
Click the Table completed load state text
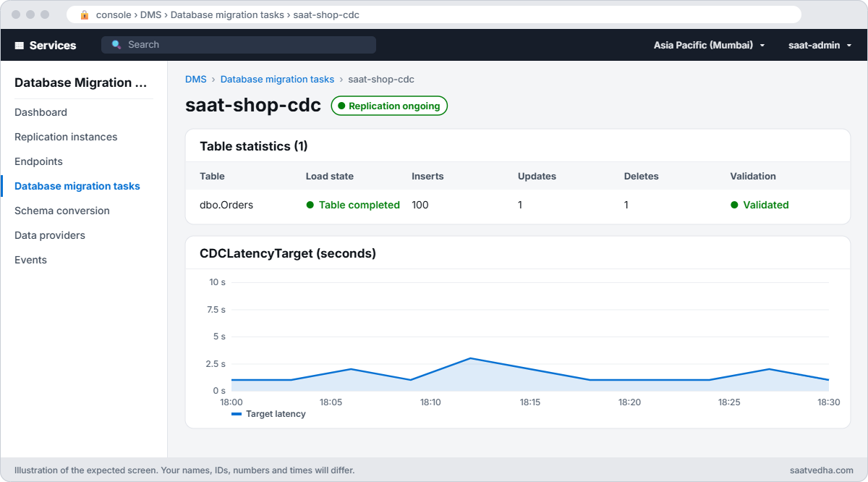[x=359, y=205]
